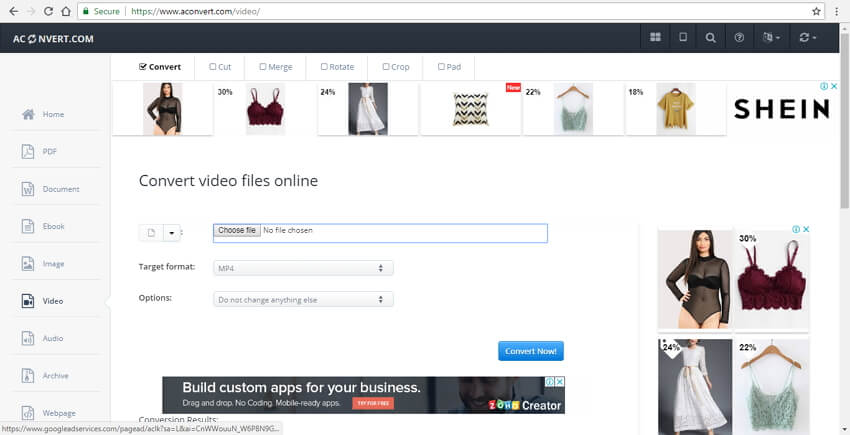The image size is (850, 435).
Task: Open the right sidebar AdChoices info icon
Action: pyautogui.click(x=795, y=229)
